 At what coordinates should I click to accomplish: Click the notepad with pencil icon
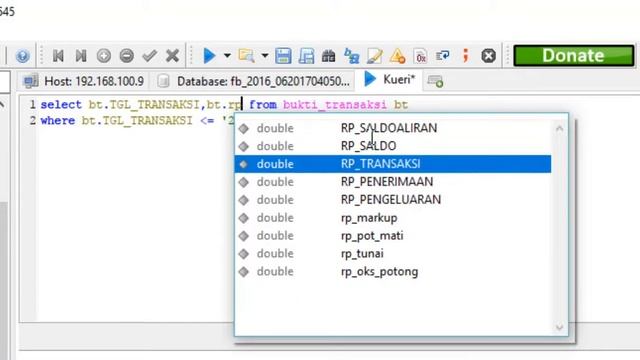pyautogui.click(x=374, y=56)
